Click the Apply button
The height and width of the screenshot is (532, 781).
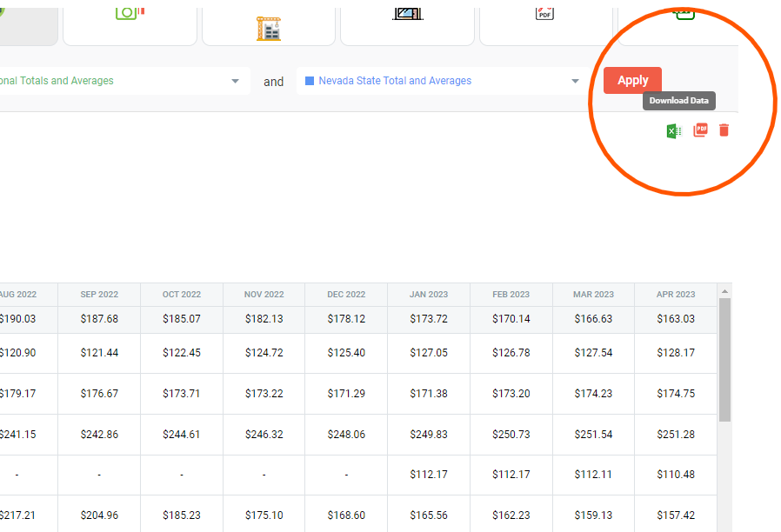(632, 81)
